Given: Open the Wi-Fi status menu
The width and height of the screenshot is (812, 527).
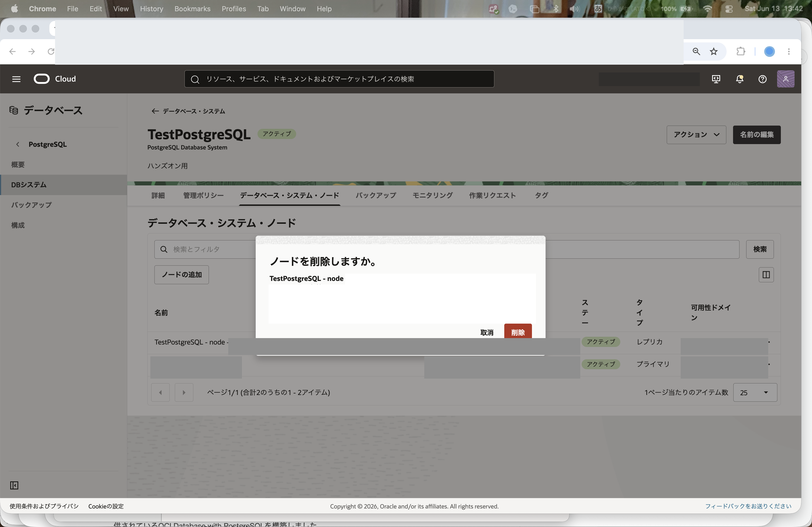Looking at the screenshot, I should (x=707, y=9).
